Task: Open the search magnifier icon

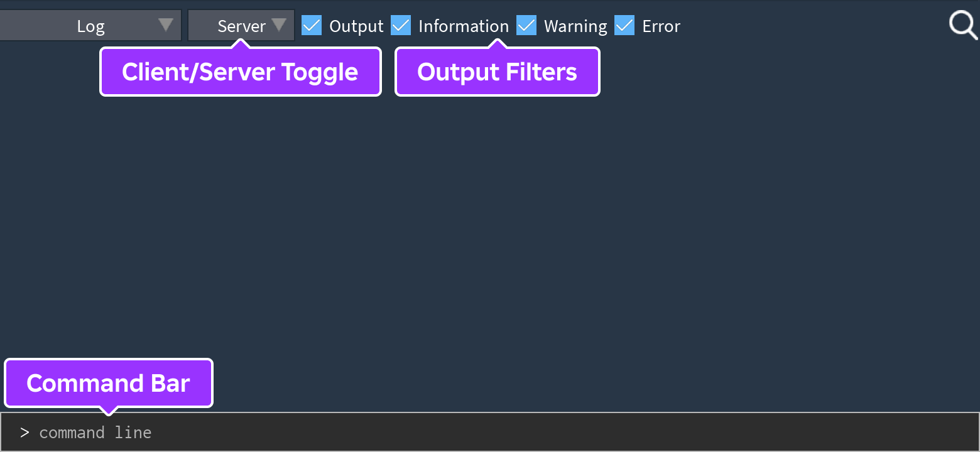Action: (x=963, y=26)
